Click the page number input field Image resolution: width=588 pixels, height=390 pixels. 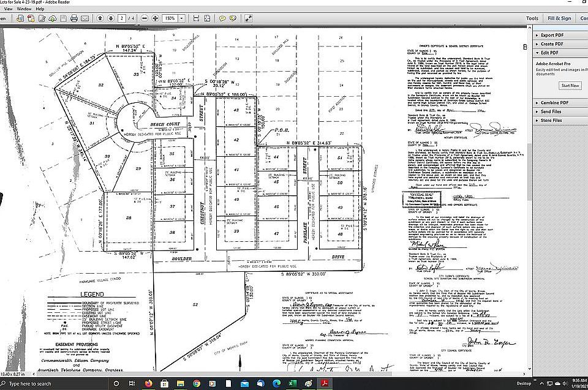pos(122,18)
